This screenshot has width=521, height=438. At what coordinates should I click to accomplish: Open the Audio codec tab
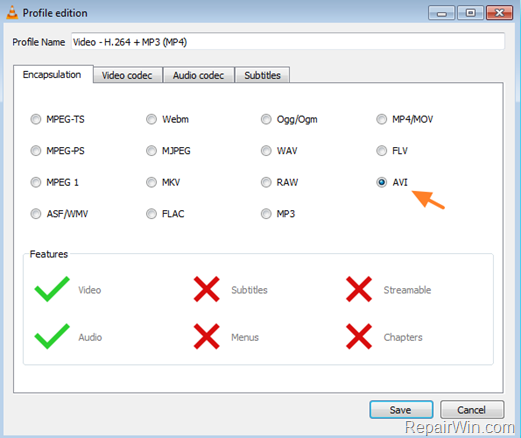[x=199, y=75]
